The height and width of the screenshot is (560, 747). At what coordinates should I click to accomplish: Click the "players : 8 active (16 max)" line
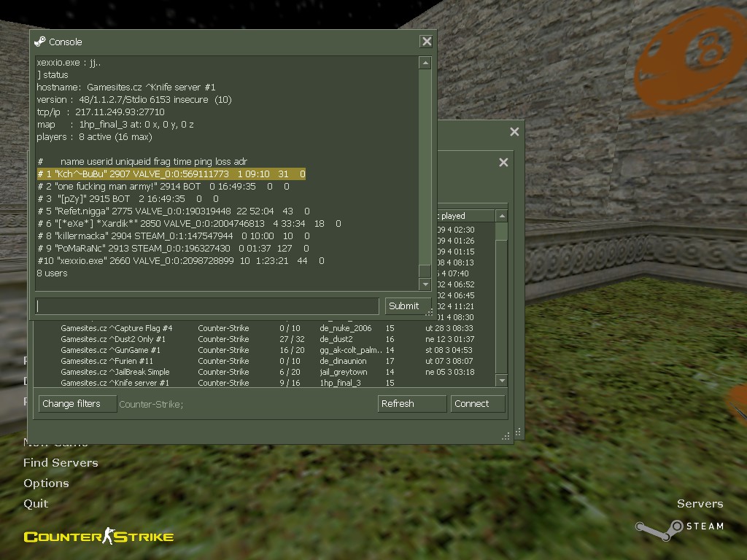(94, 136)
